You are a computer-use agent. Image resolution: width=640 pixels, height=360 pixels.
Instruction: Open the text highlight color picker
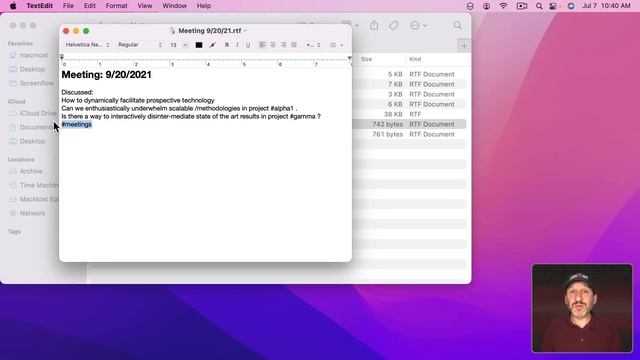[212, 45]
